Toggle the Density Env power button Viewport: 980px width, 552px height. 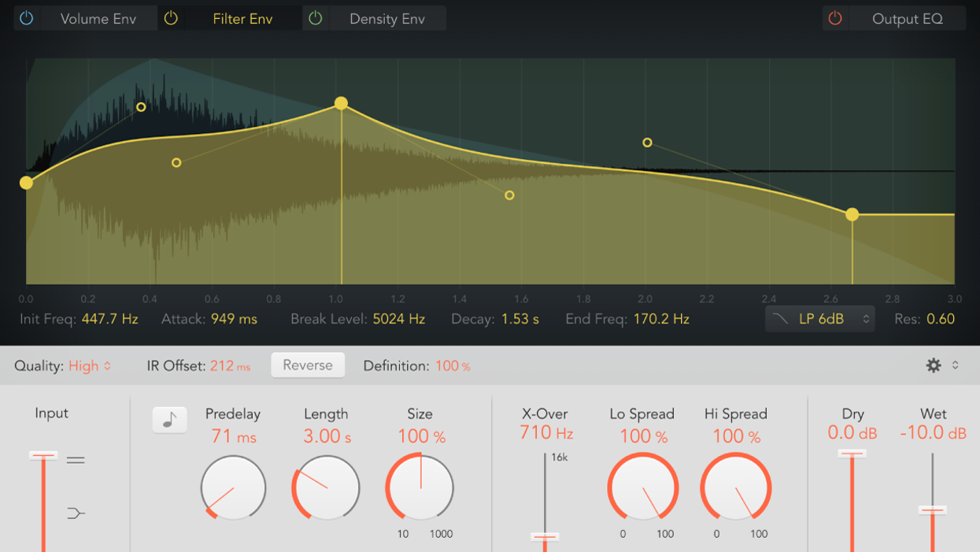click(x=316, y=18)
